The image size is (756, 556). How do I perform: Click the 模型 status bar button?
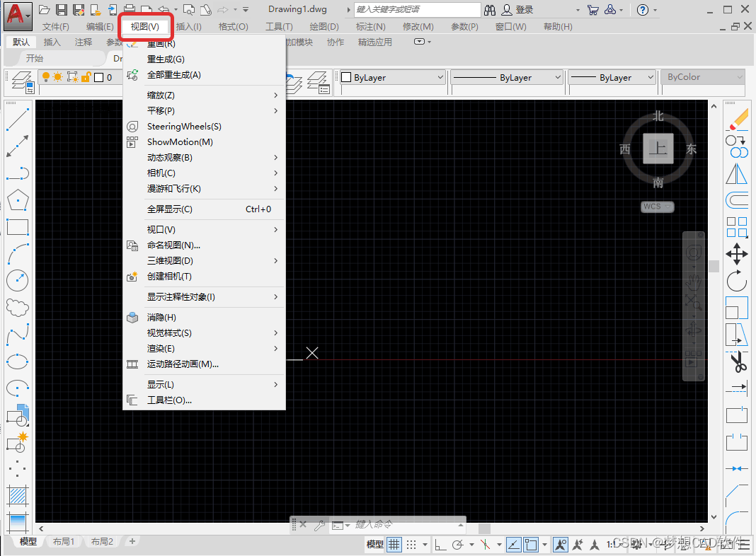point(374,545)
